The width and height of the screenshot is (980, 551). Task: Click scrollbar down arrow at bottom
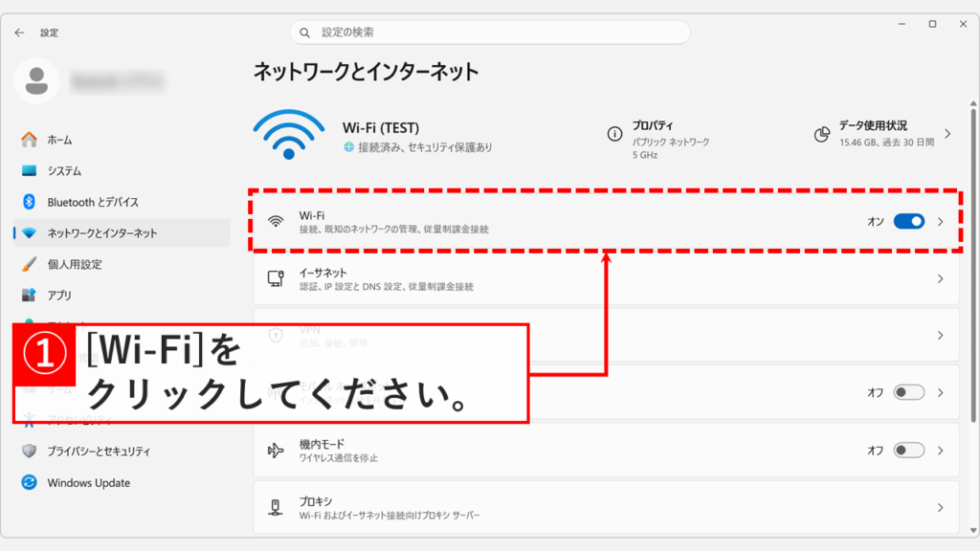click(x=973, y=530)
